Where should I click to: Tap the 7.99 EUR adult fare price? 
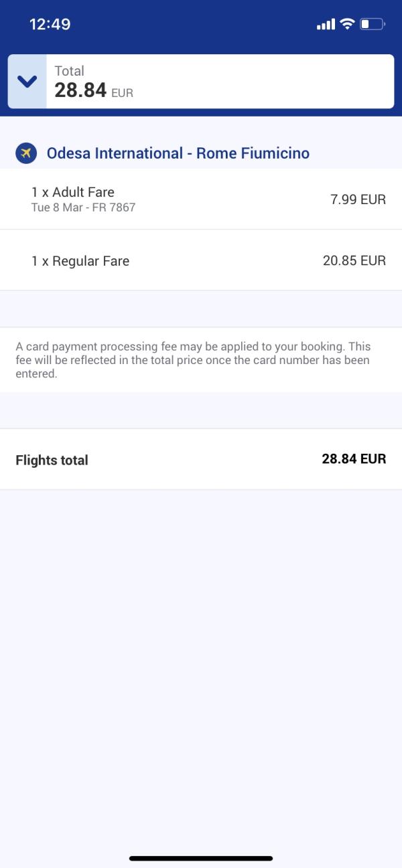pos(358,199)
